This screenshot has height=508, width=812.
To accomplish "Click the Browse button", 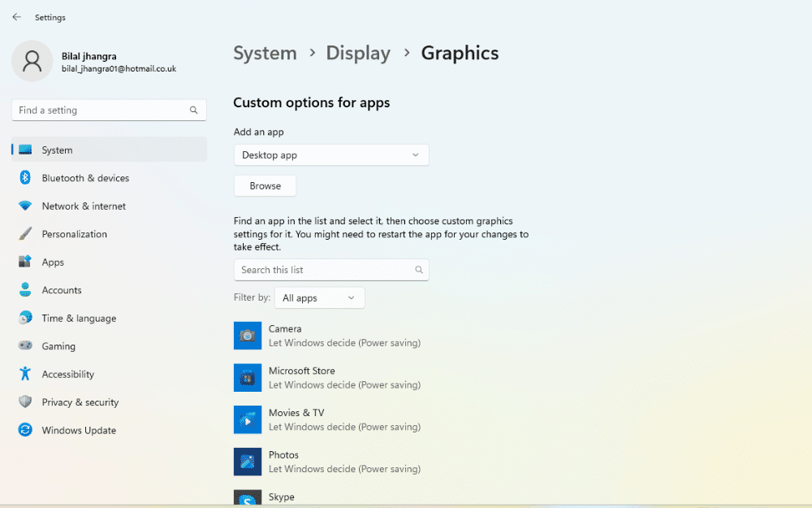I will click(x=266, y=185).
